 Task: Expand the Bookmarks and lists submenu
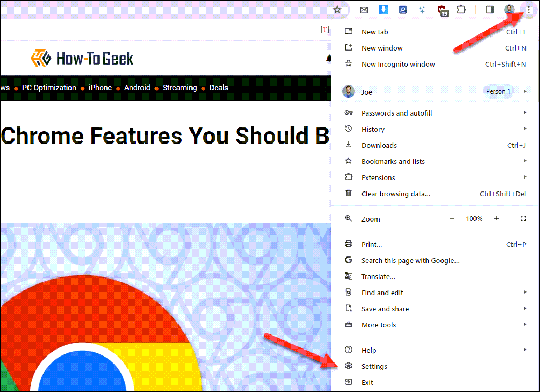coord(393,161)
